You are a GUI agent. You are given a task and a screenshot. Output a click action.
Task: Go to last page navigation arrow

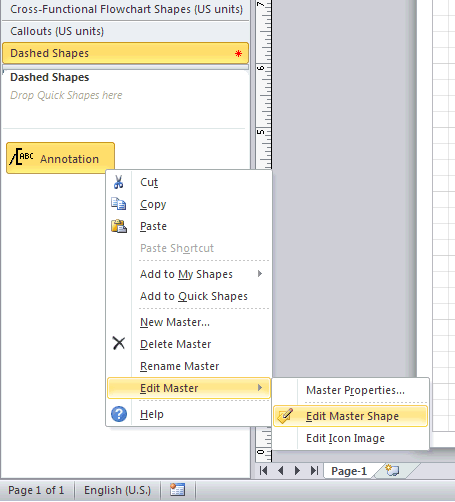(x=314, y=471)
